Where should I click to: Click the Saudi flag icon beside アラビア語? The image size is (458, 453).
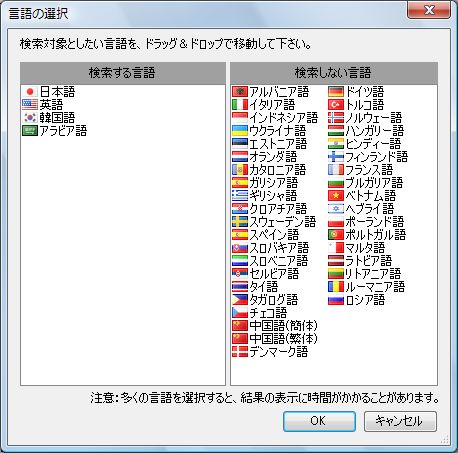30,131
